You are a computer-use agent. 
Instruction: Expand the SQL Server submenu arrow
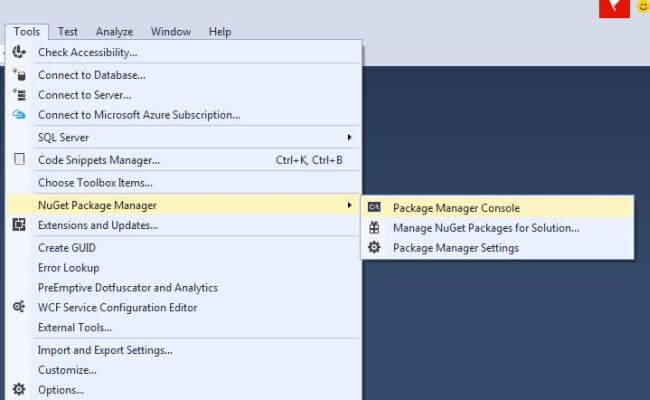coord(349,137)
